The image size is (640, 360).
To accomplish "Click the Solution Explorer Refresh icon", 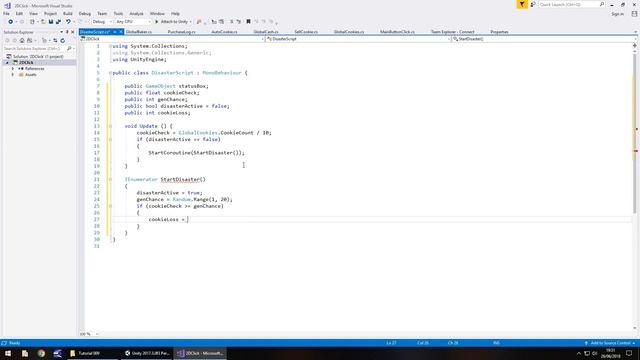I will [62, 40].
